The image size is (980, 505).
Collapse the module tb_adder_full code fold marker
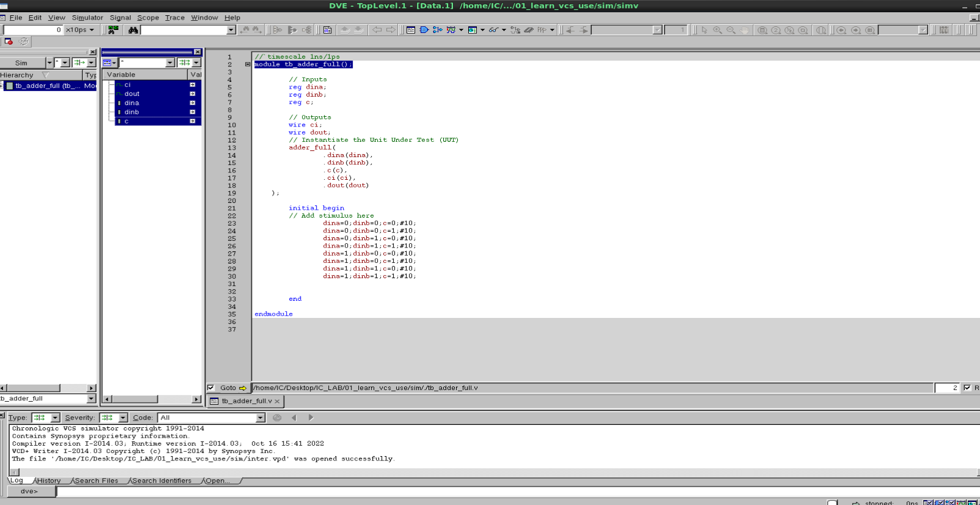248,64
